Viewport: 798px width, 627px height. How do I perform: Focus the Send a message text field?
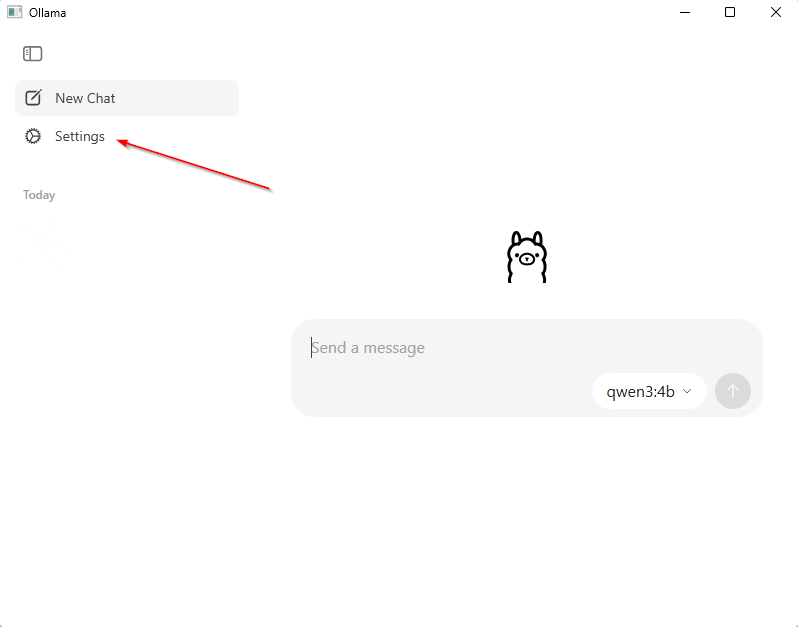tap(527, 348)
